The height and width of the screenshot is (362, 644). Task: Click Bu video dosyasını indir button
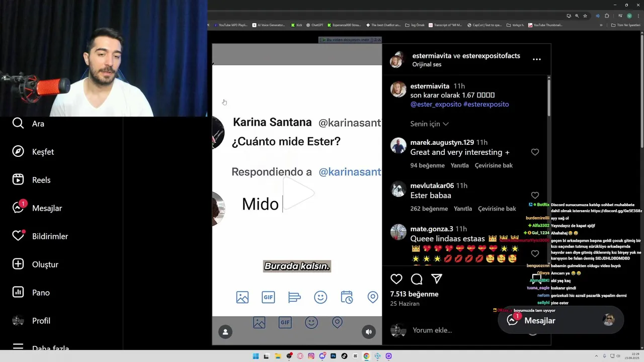348,40
